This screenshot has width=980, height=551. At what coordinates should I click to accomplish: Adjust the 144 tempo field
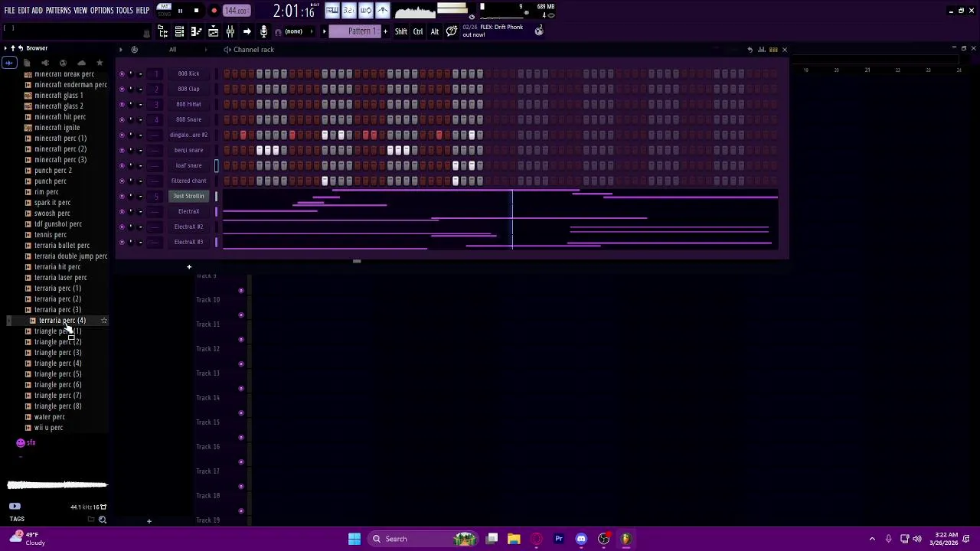(x=237, y=11)
